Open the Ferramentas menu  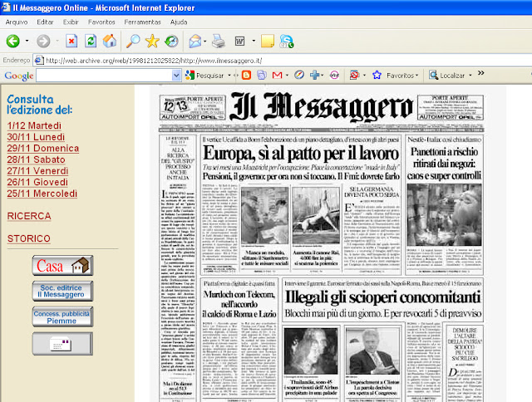[x=142, y=22]
